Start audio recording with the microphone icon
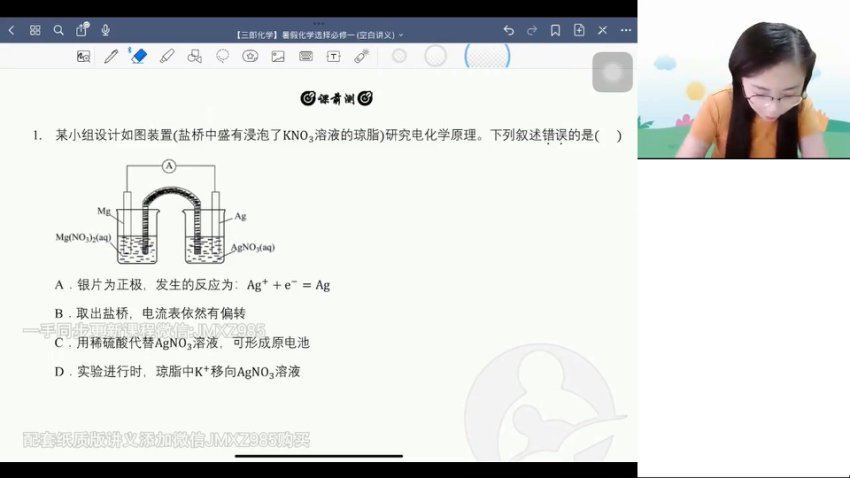Image resolution: width=850 pixels, height=478 pixels. pos(106,30)
